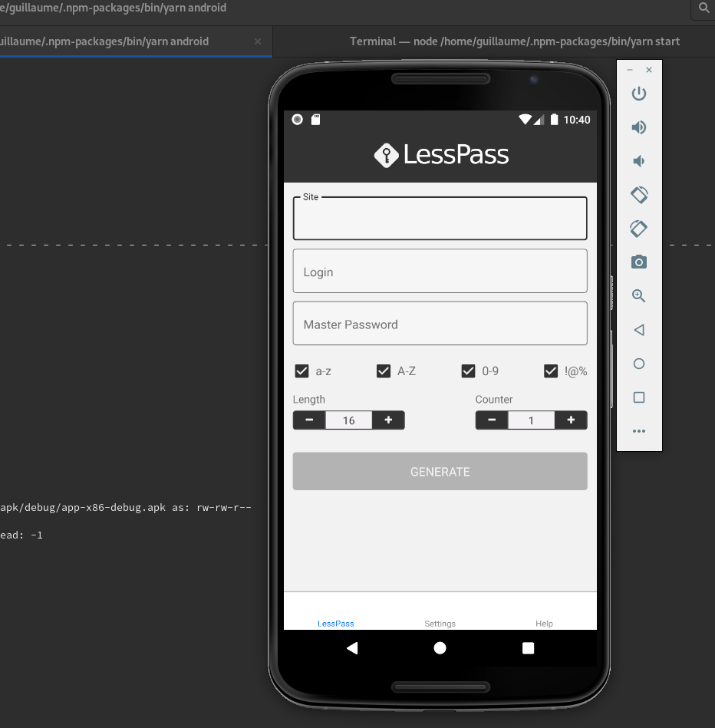The width and height of the screenshot is (715, 728).
Task: Click the emulator Power button icon
Action: [x=638, y=93]
